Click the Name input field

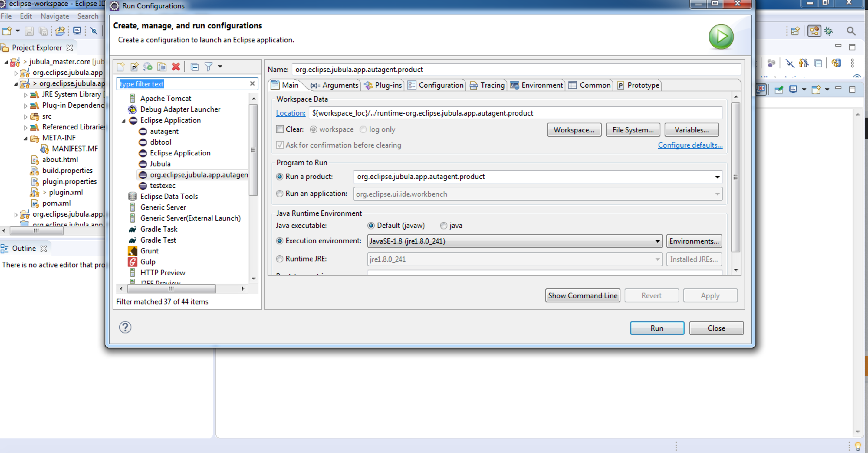516,69
